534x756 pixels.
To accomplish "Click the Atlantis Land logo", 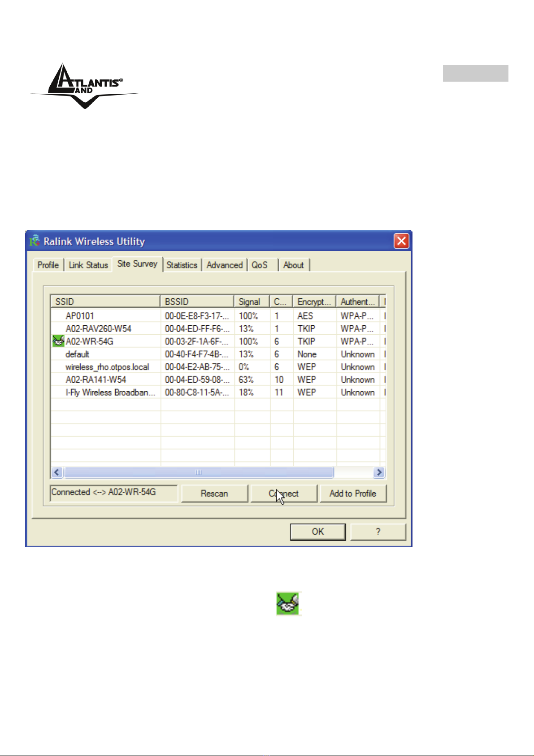I will [84, 86].
